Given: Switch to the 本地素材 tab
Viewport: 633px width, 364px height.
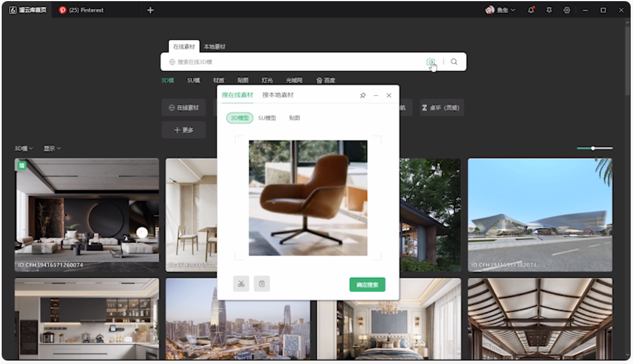Looking at the screenshot, I should click(215, 47).
